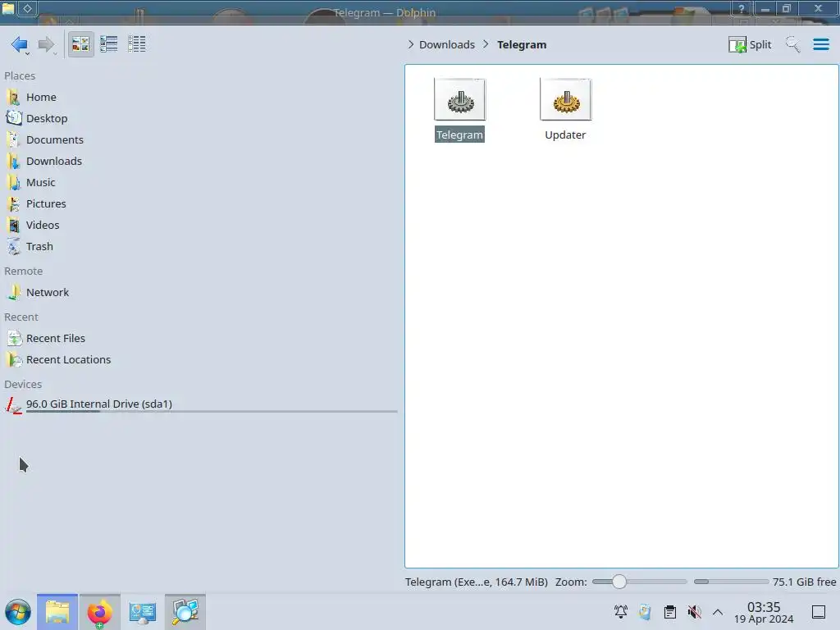Click the Home folder icon
The height and width of the screenshot is (630, 840).
tap(14, 97)
